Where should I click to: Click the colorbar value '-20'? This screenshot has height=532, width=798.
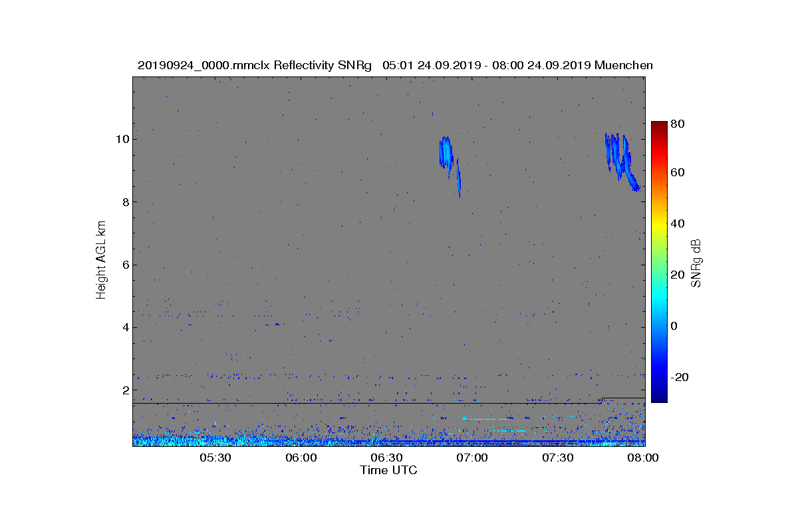(x=678, y=377)
